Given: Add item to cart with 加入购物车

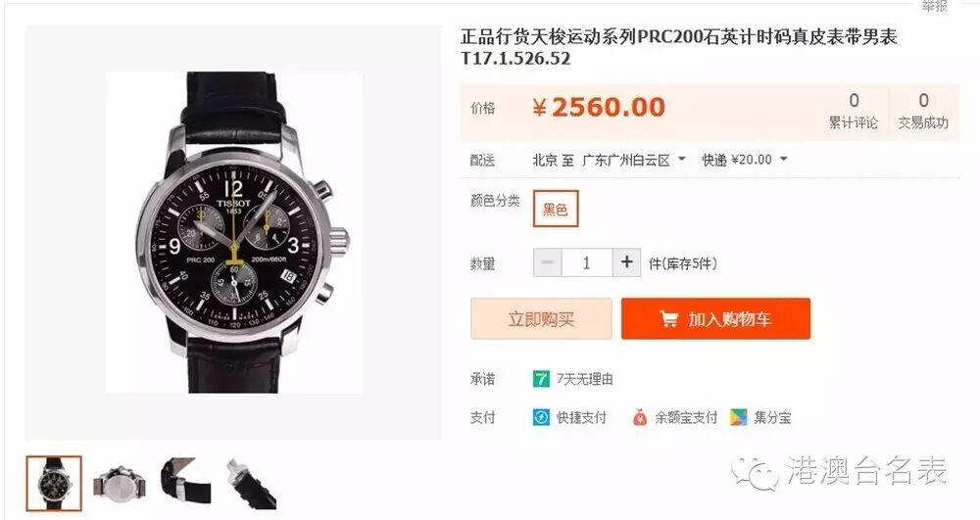Looking at the screenshot, I should (715, 319).
